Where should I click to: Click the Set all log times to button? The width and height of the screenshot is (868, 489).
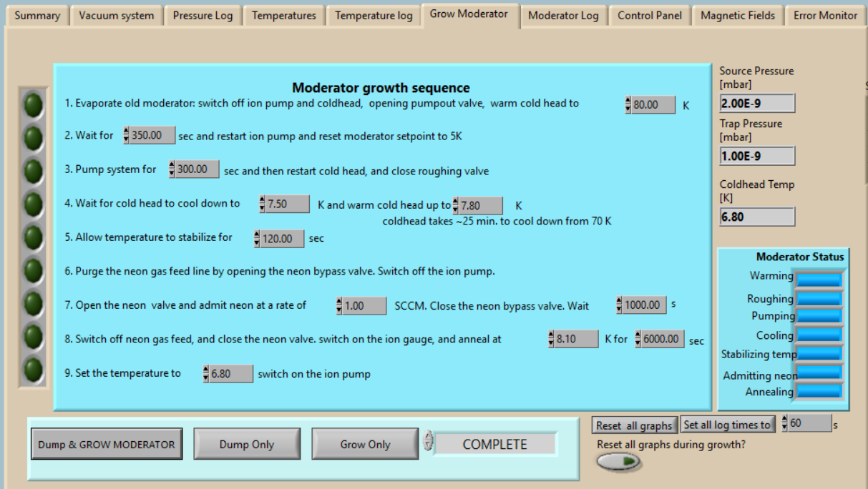point(728,425)
